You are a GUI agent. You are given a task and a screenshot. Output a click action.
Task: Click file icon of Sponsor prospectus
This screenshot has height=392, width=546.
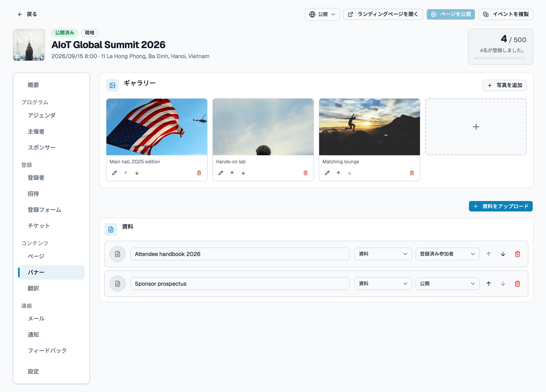tap(118, 284)
